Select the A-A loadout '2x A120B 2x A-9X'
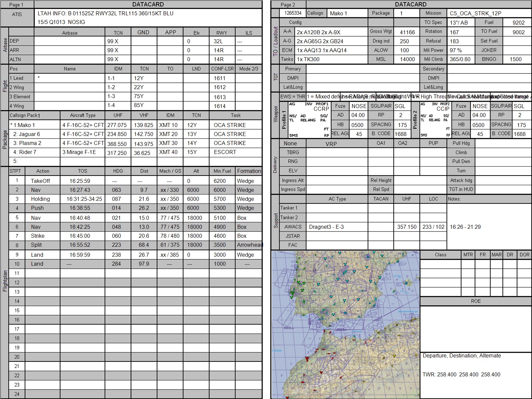Screen dimensions: 532x399 coord(319,33)
